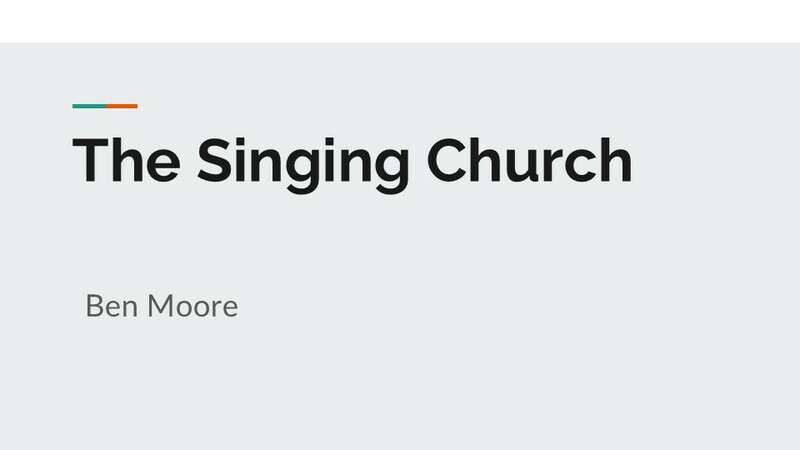Viewport: 800px width, 450px height.
Task: Click the blank slide area right of "Church"
Action: click(x=714, y=160)
